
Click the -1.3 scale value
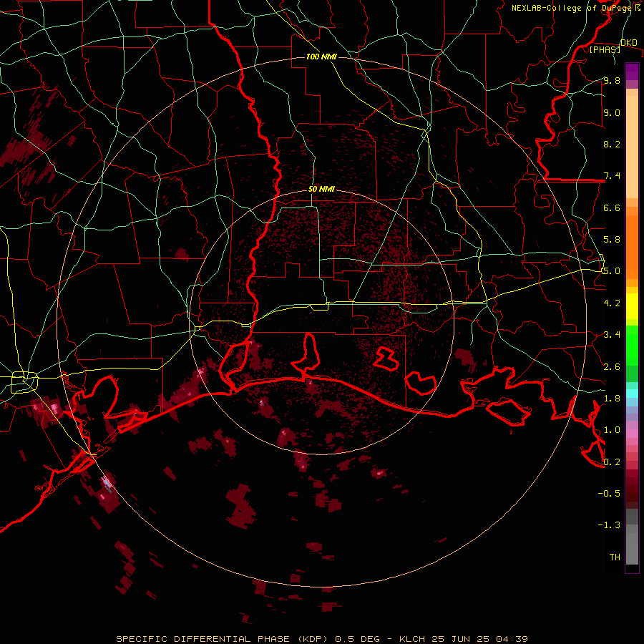609,525
